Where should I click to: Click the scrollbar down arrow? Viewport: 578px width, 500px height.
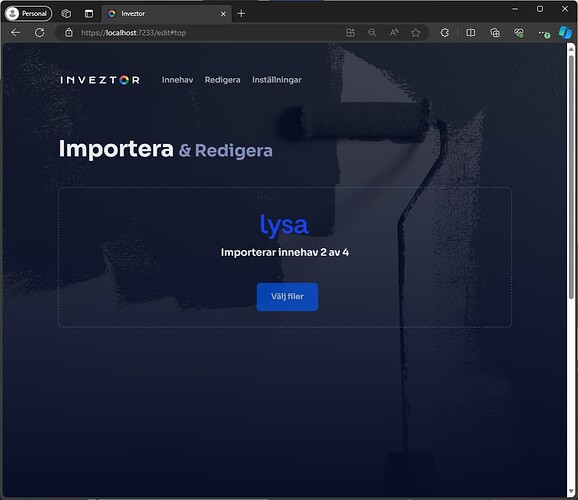[x=571, y=492]
